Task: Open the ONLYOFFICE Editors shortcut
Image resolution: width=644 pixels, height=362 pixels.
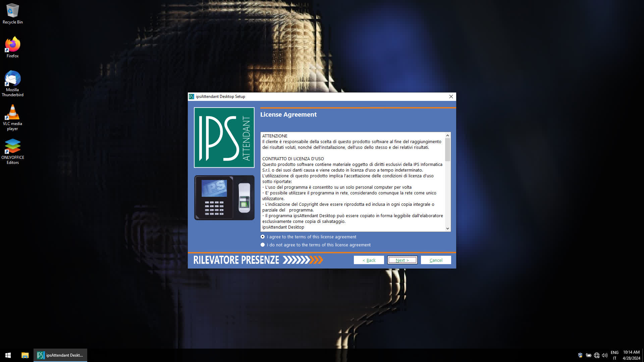Action: tap(12, 150)
